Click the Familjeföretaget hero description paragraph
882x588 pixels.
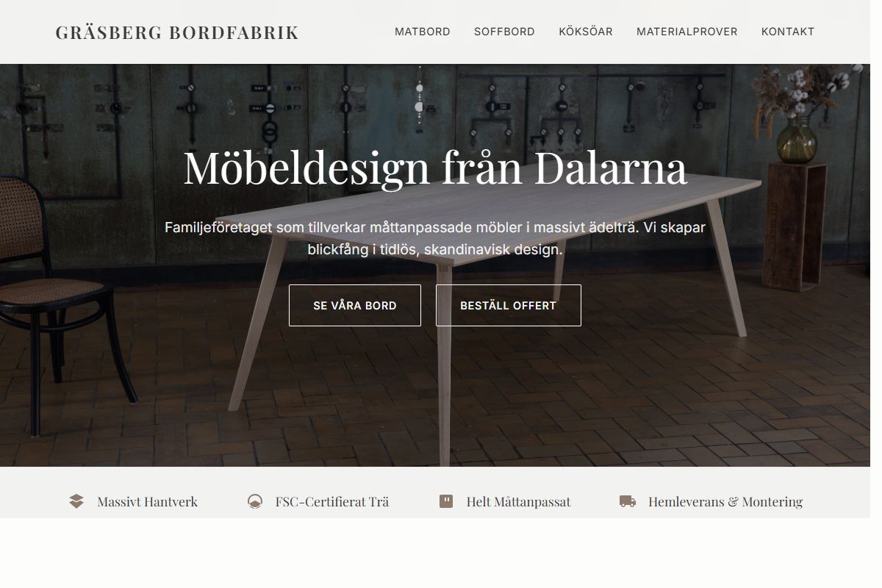(435, 238)
